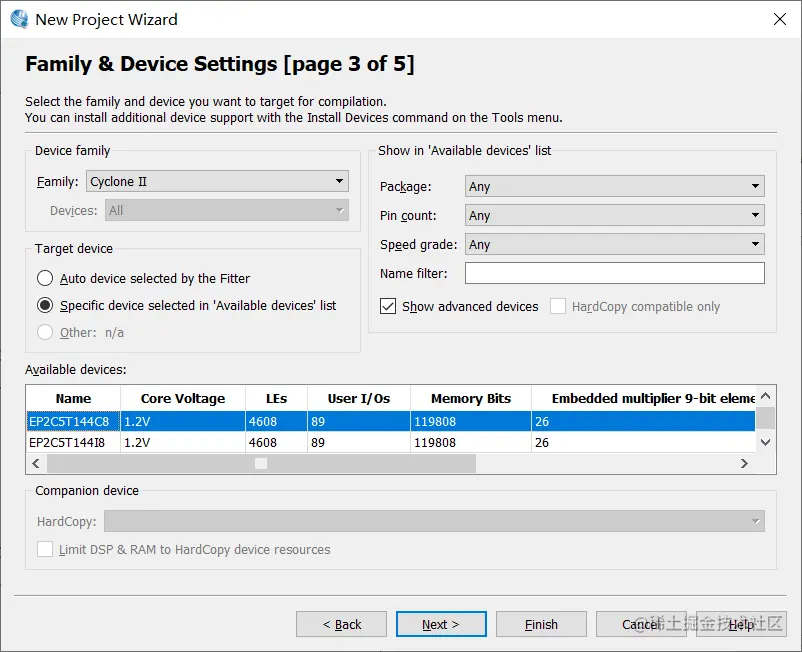Close the New Project Wizard window
This screenshot has width=802, height=652.
pyautogui.click(x=779, y=19)
